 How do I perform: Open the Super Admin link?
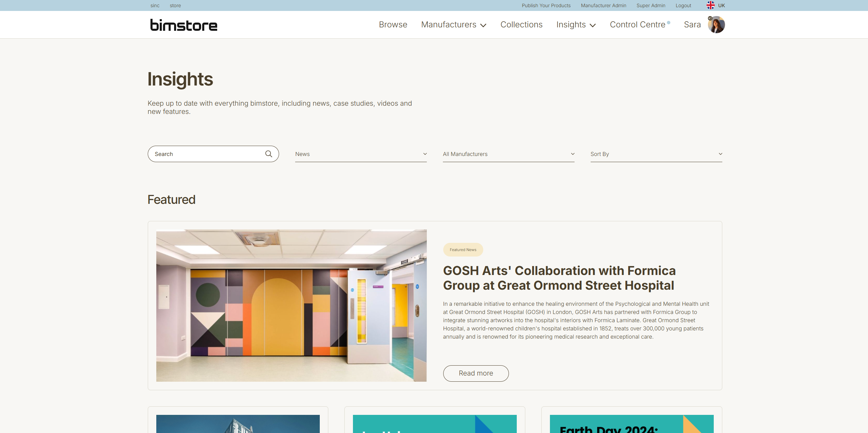651,5
